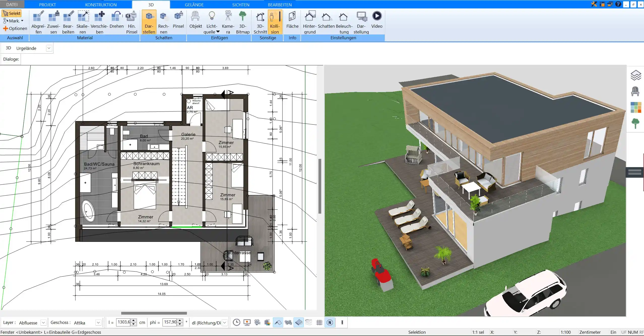Open the layers stack icon in sidebar
This screenshot has width=644, height=336.
[x=636, y=75]
